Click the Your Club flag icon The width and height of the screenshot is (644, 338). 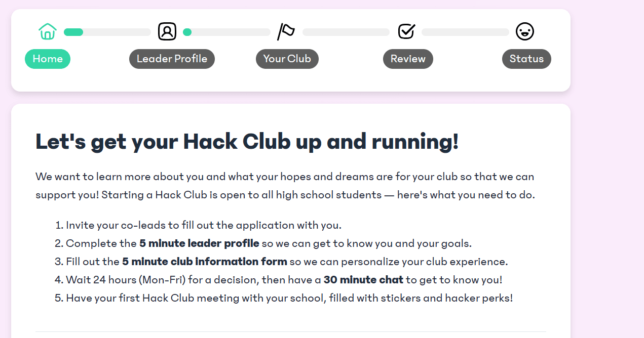point(286,31)
